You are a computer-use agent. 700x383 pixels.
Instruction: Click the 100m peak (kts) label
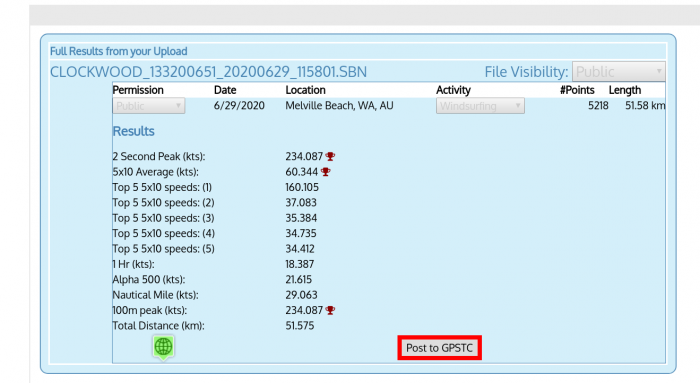[x=150, y=311]
